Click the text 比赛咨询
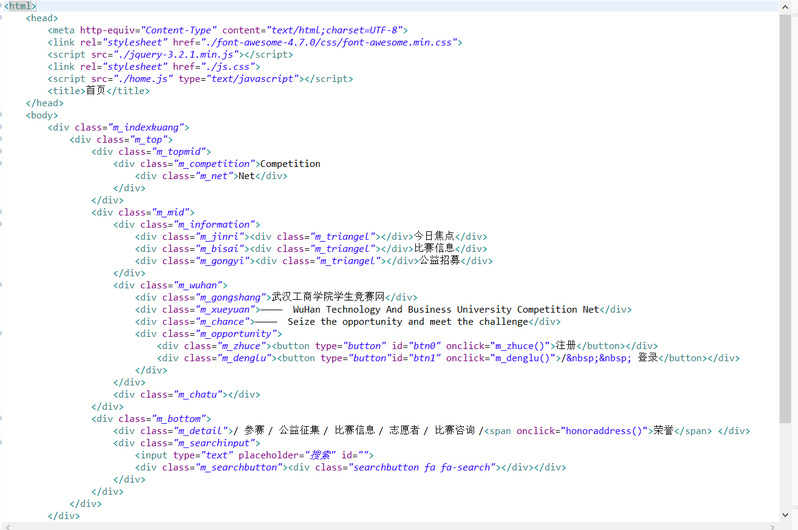 454,431
